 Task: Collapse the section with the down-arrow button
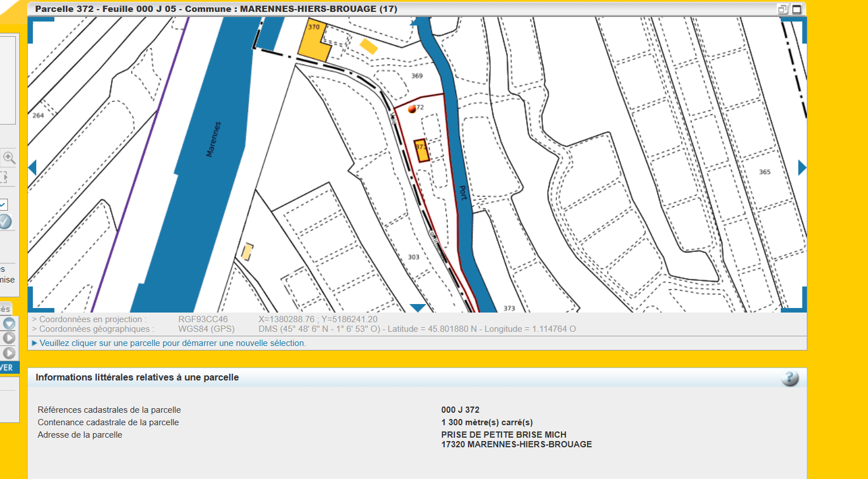click(x=9, y=323)
